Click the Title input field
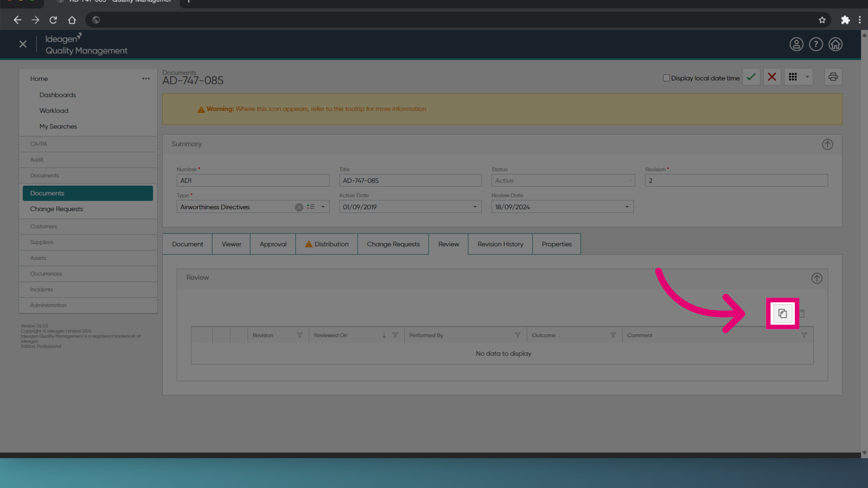Image resolution: width=868 pixels, height=488 pixels. tap(410, 181)
